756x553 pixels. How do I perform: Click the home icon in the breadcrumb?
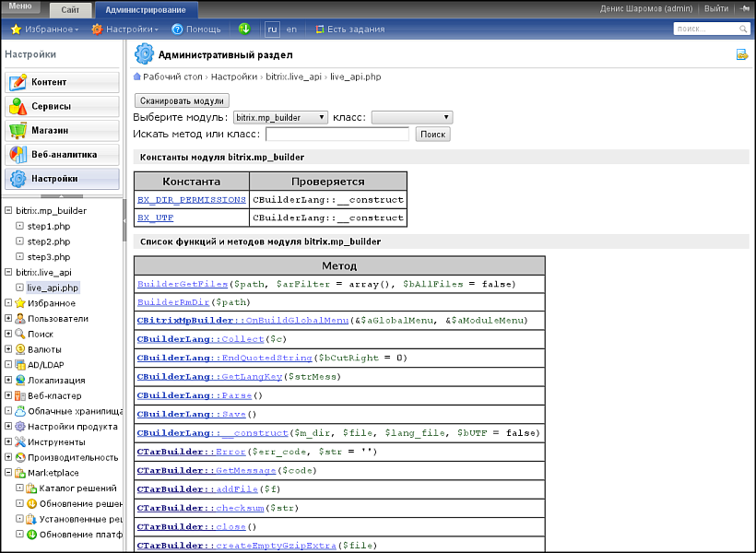137,76
